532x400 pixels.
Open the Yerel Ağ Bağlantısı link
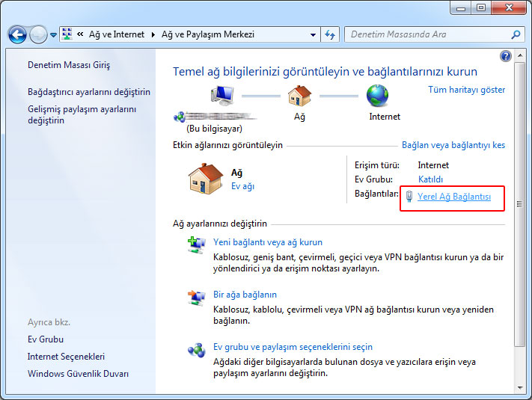pyautogui.click(x=454, y=197)
